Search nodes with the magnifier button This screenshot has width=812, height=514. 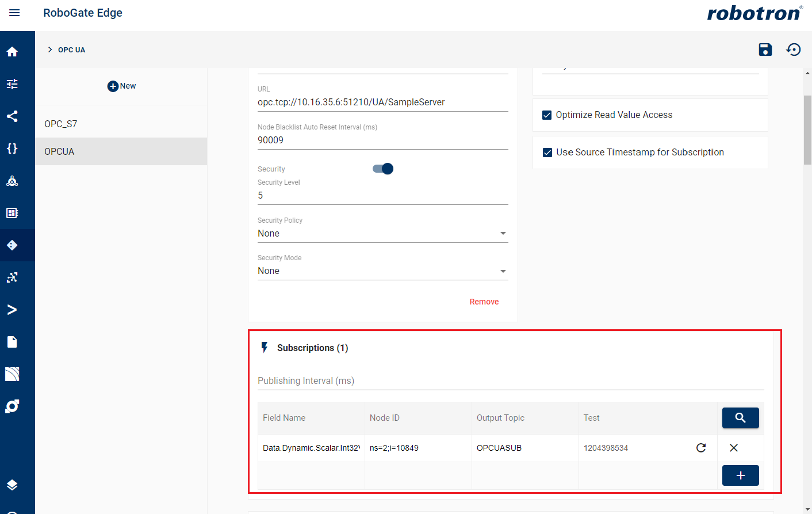point(740,418)
